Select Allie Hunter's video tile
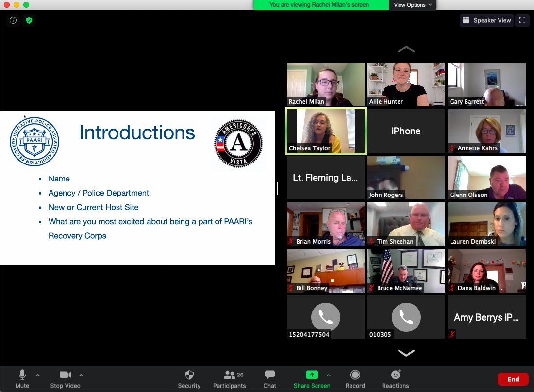The width and height of the screenshot is (534, 392). (406, 84)
